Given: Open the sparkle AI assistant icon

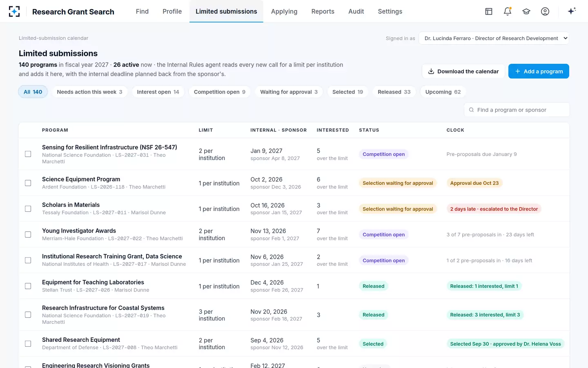Looking at the screenshot, I should 572,11.
